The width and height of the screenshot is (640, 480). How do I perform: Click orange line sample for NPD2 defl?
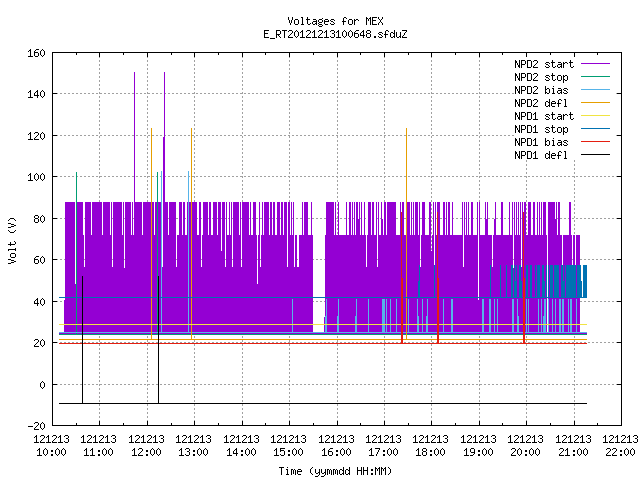[595, 102]
